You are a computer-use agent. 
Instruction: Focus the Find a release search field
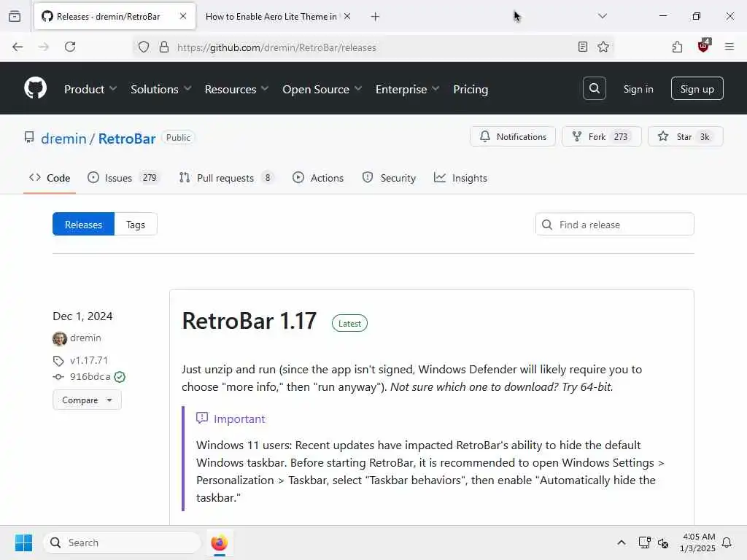(x=614, y=225)
